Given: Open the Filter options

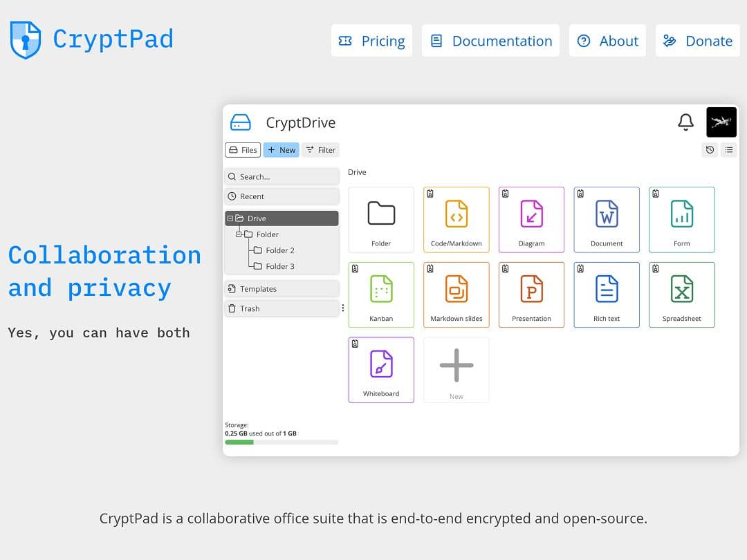Looking at the screenshot, I should pyautogui.click(x=321, y=150).
